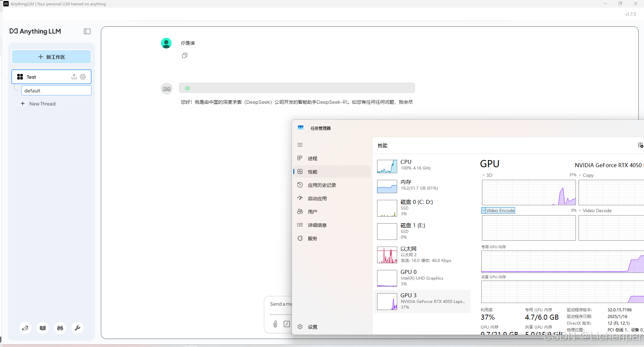Open the documentation book icon

coord(43,328)
